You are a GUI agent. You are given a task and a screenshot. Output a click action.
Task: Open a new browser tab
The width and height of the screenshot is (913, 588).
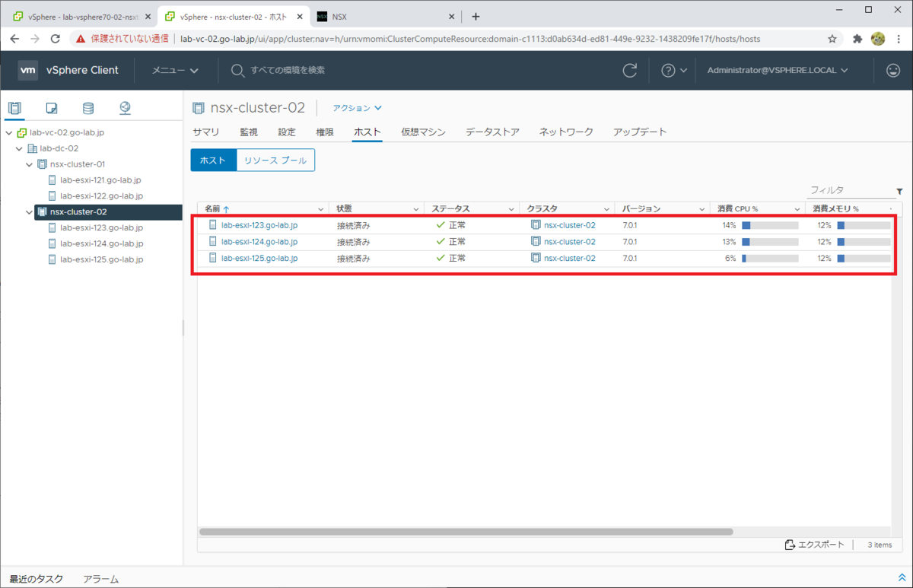point(476,16)
